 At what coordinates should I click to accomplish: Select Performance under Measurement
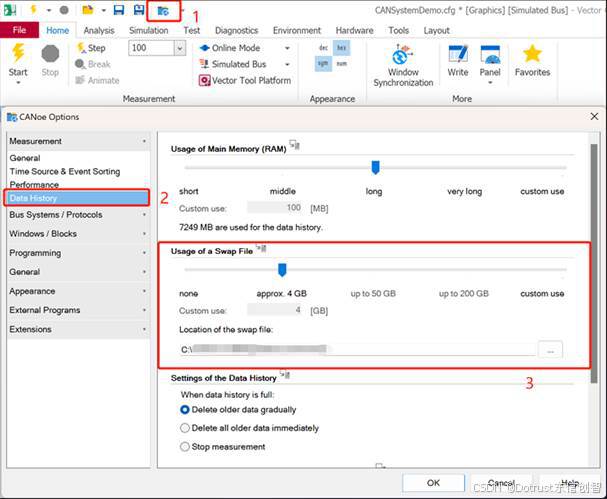point(34,185)
